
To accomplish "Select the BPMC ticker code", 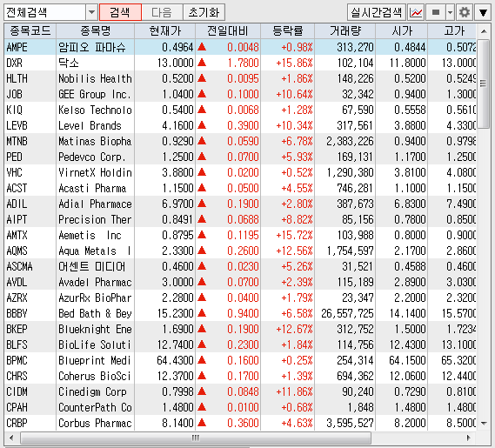I will coord(17,360).
